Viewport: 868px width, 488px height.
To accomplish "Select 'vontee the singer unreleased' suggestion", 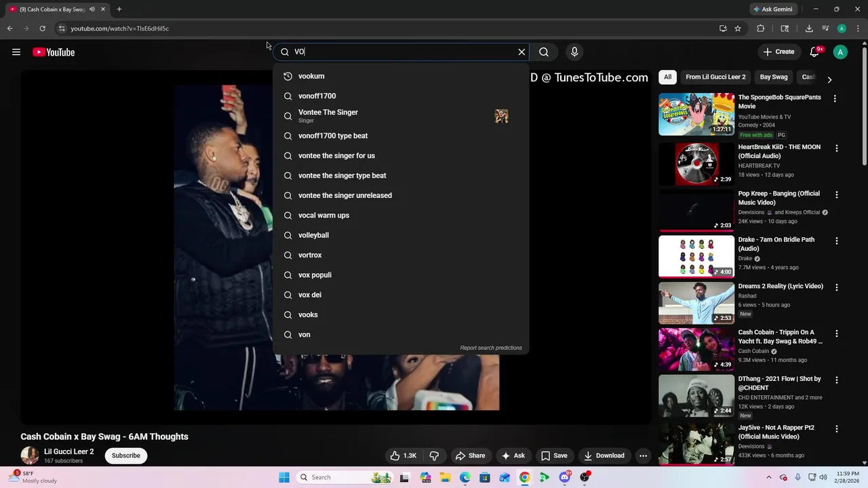I will coord(401,196).
